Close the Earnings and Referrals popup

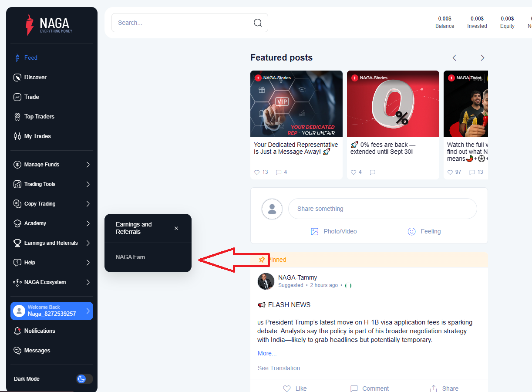[x=176, y=228]
